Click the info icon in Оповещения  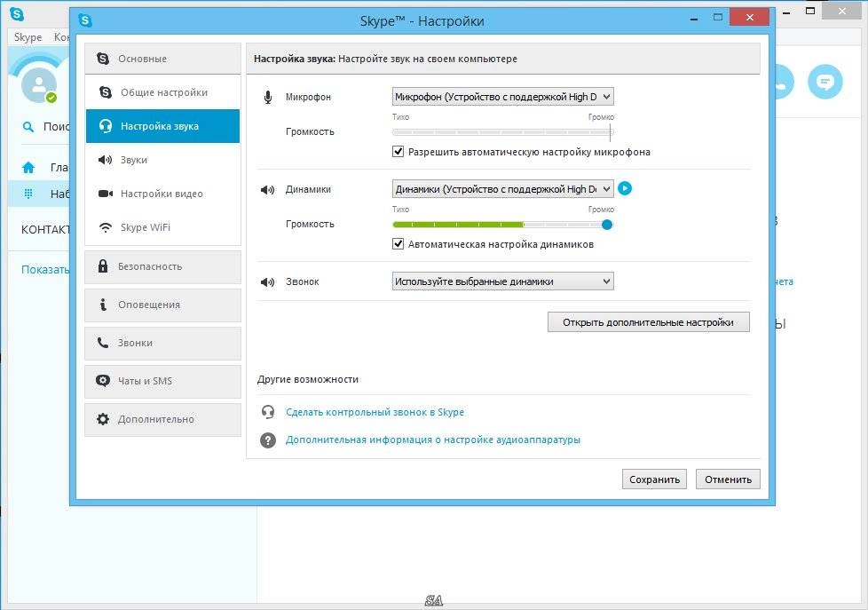tap(103, 305)
